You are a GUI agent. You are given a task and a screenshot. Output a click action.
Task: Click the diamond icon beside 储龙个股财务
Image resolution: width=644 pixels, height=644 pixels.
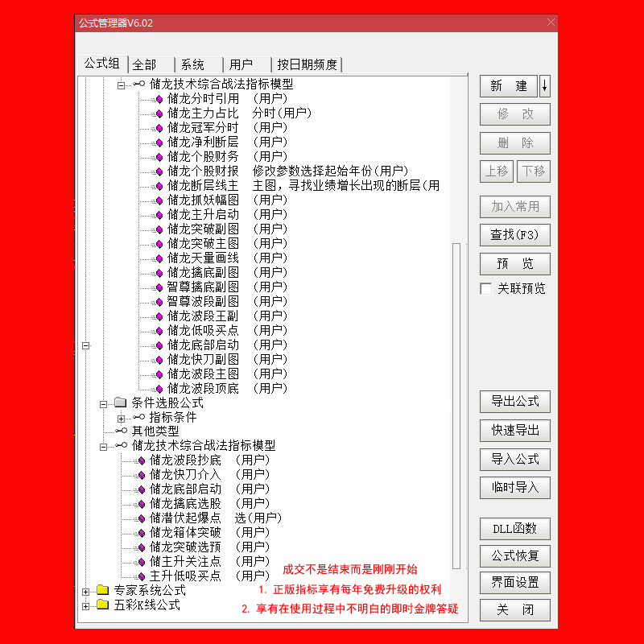[159, 157]
